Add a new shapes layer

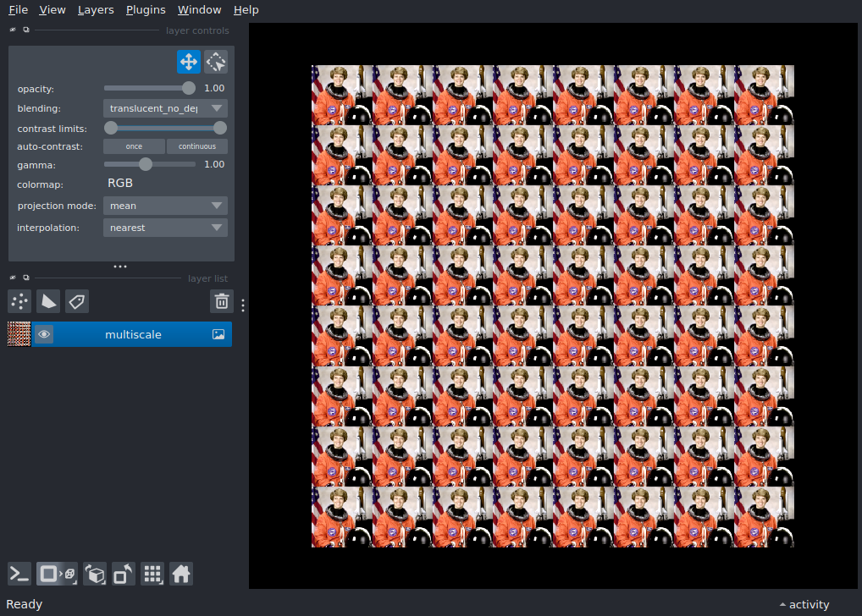coord(47,301)
